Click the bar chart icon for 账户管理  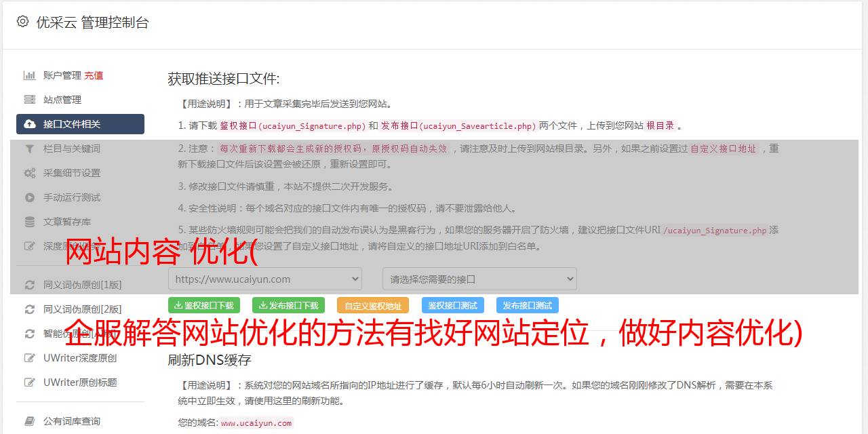(x=30, y=75)
